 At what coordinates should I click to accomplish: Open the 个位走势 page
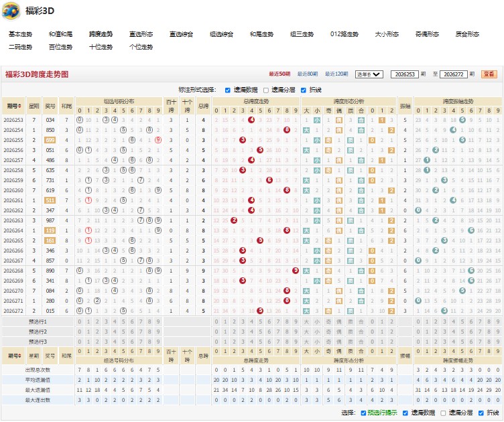pyautogui.click(x=141, y=47)
